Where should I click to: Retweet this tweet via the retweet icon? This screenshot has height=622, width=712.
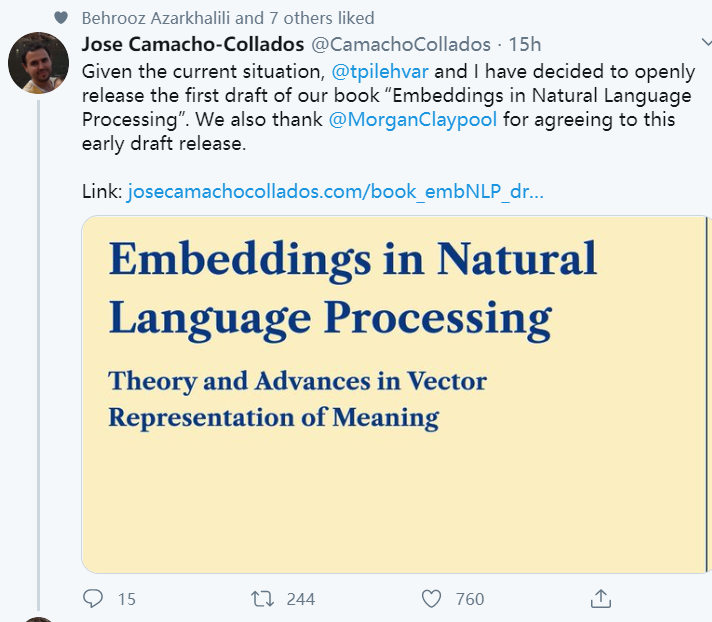click(262, 598)
